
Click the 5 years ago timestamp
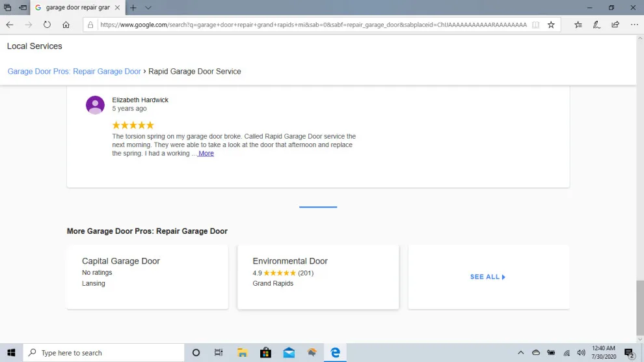pos(129,109)
